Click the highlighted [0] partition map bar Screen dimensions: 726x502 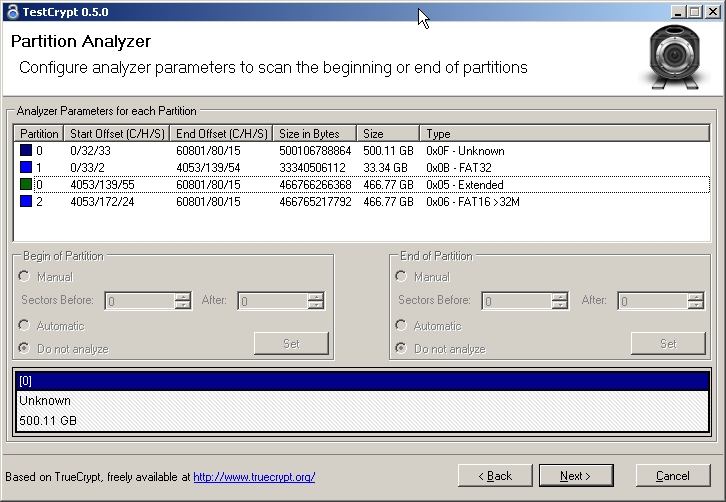363,381
